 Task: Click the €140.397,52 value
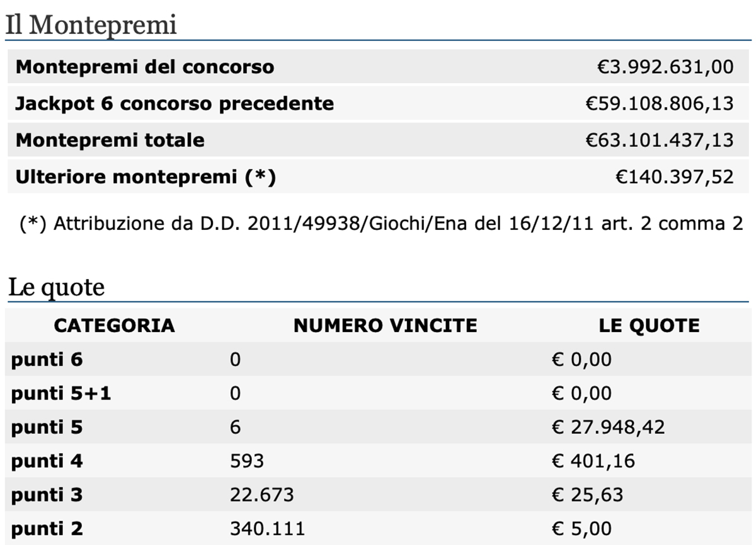point(675,177)
